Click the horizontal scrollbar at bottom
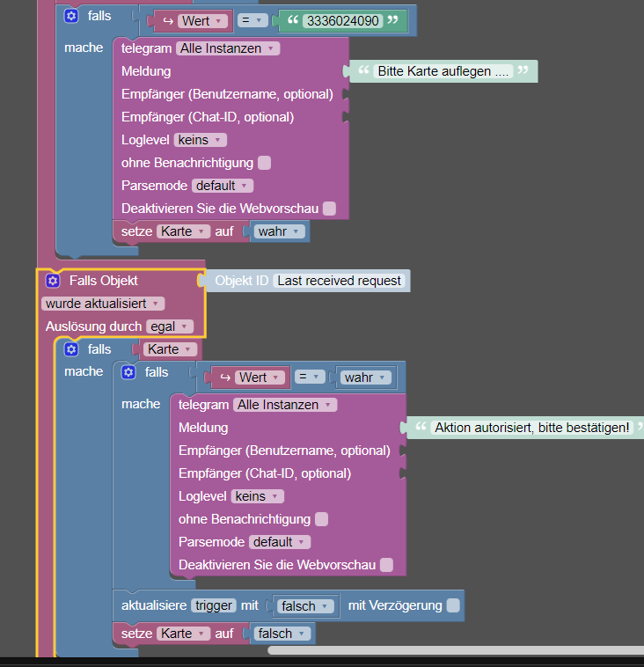The image size is (644, 667). click(456, 650)
